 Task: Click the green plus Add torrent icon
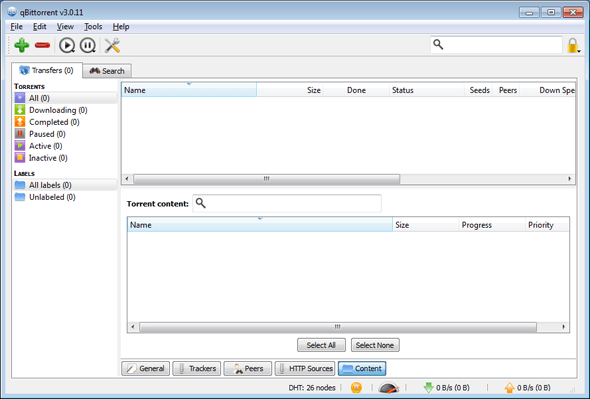pos(21,45)
